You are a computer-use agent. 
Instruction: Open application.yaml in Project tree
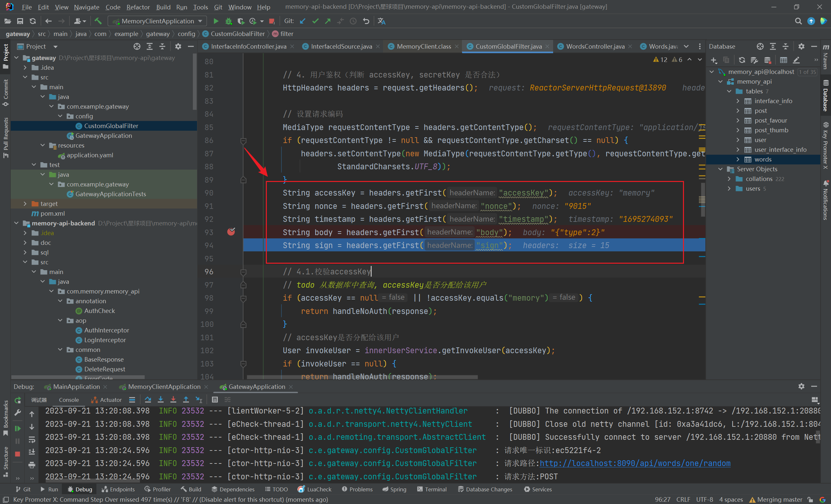pyautogui.click(x=90, y=155)
